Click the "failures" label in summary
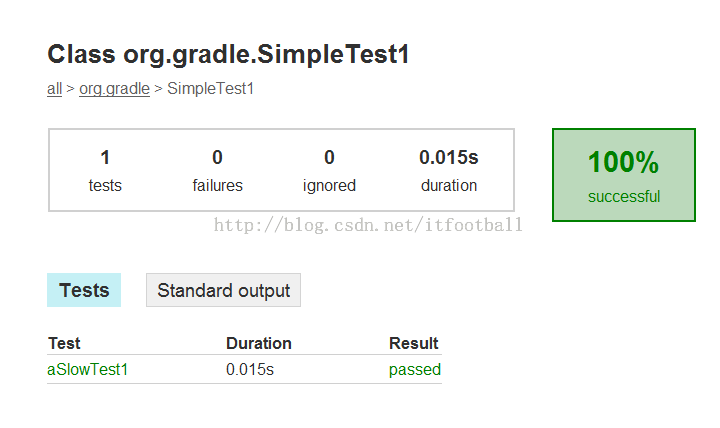Image resolution: width=720 pixels, height=428 pixels. click(x=217, y=185)
